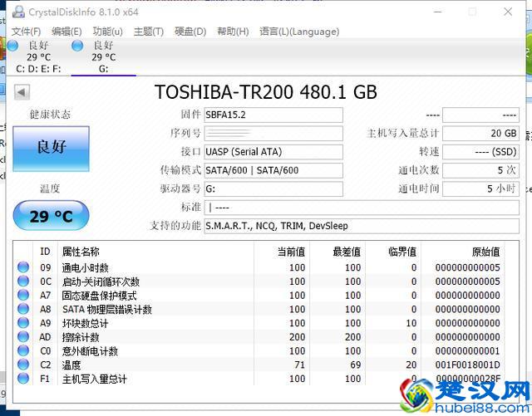
Task: Switch to the C: D: E: F: drive tab
Action: (38, 57)
